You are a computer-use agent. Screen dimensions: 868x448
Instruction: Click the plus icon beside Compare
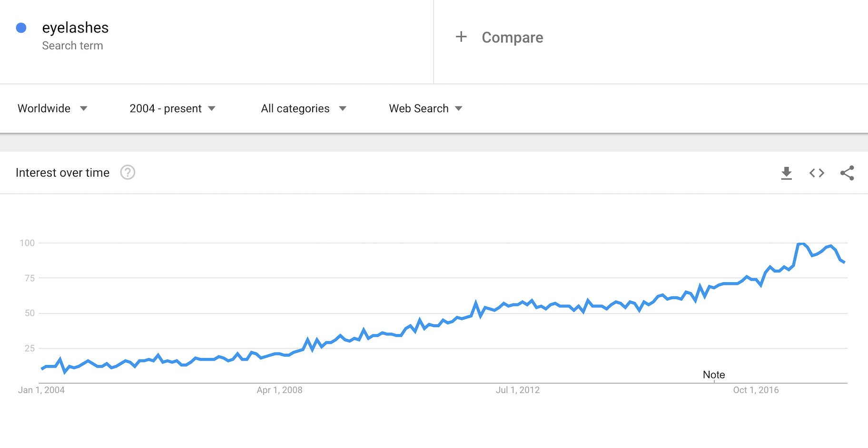coord(461,37)
